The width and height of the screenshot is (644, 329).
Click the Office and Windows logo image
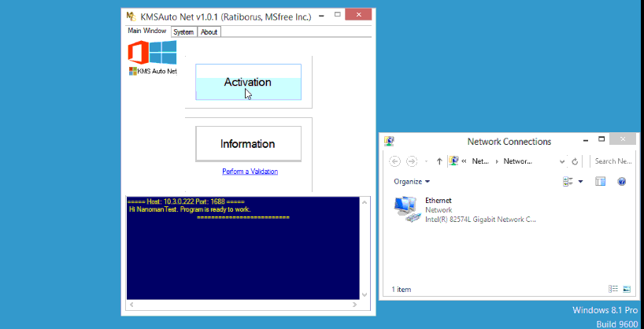(152, 52)
